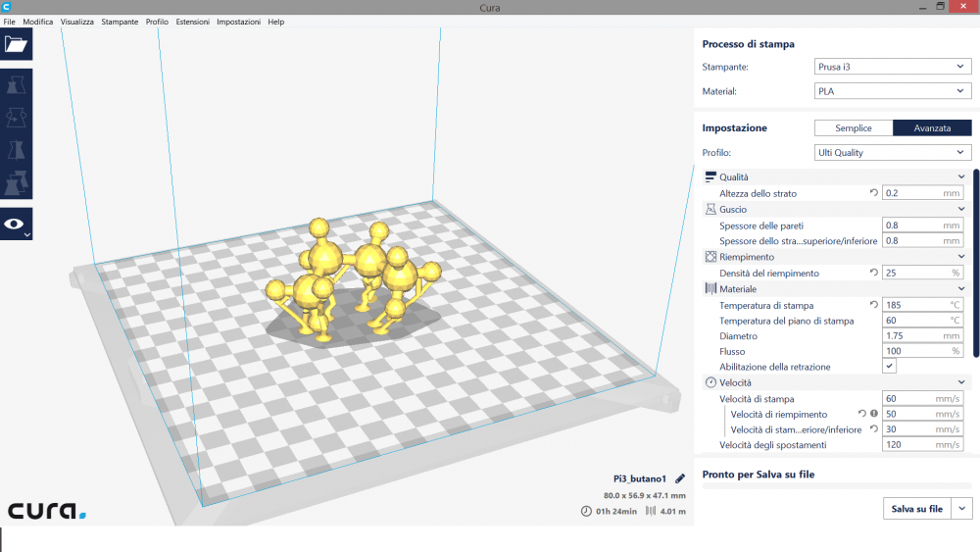Click info icon beside Velocità di riempimento
The height and width of the screenshot is (552, 980).
873,414
